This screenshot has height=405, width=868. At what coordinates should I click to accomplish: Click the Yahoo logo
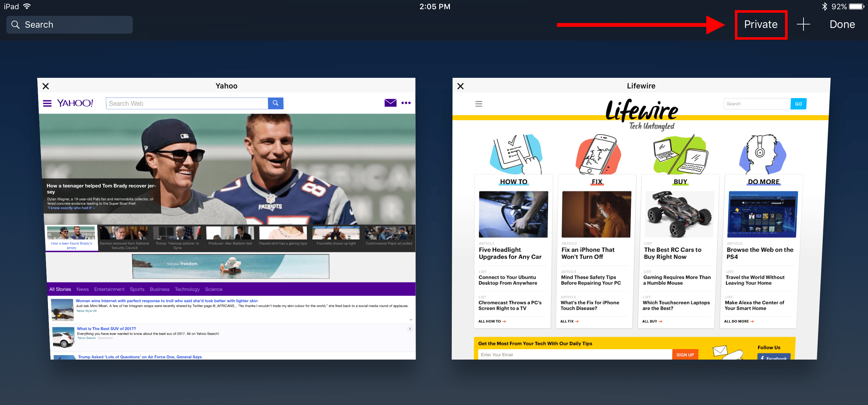click(x=75, y=103)
